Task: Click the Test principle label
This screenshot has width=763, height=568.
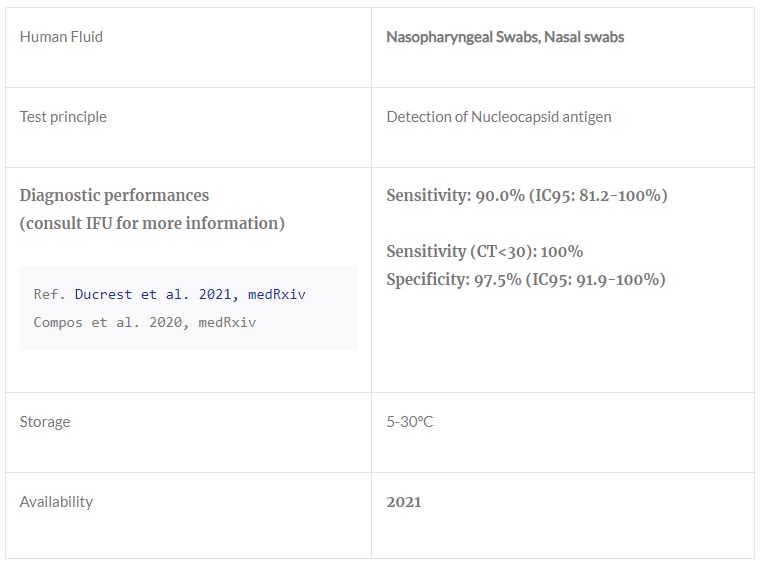Action: (x=63, y=117)
